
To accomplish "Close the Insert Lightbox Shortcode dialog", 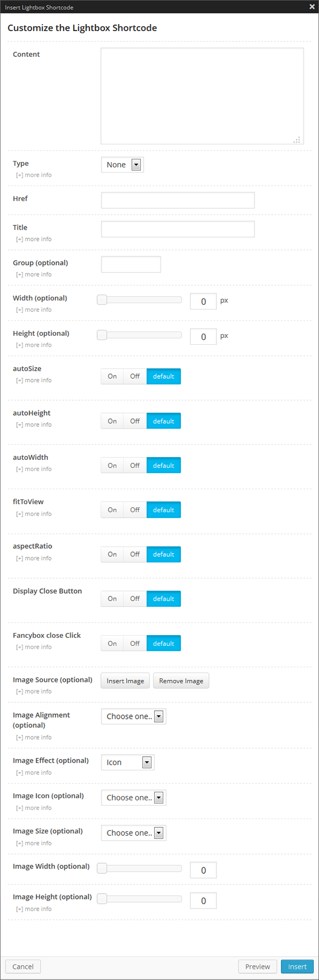I will (x=312, y=7).
